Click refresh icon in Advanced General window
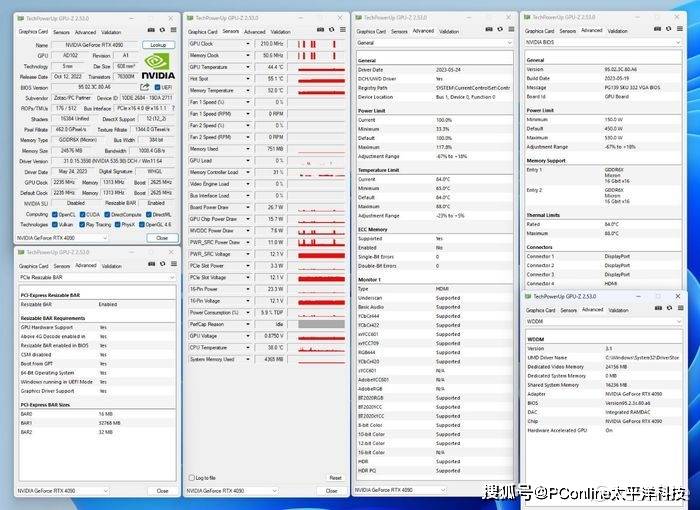This screenshot has width=700, height=510. click(500, 29)
